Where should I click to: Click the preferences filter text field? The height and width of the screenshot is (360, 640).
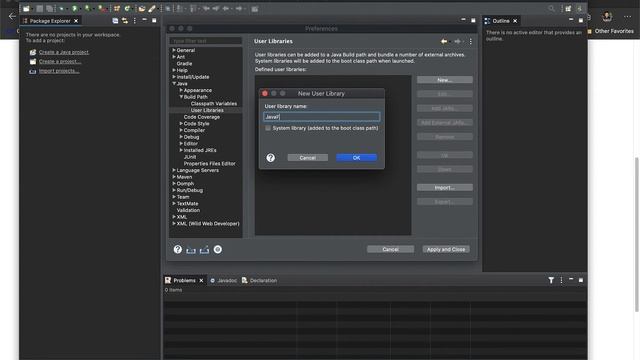coord(206,41)
